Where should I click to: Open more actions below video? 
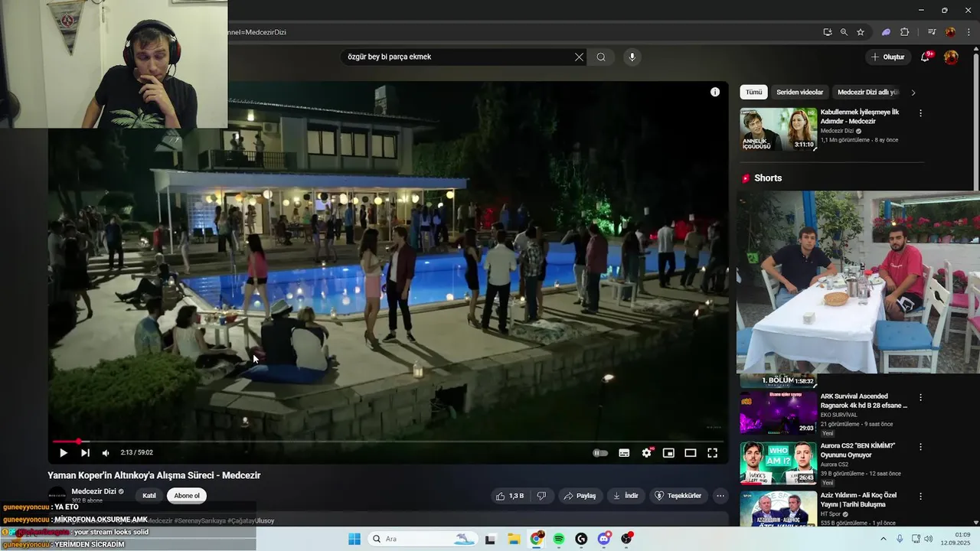tap(720, 496)
